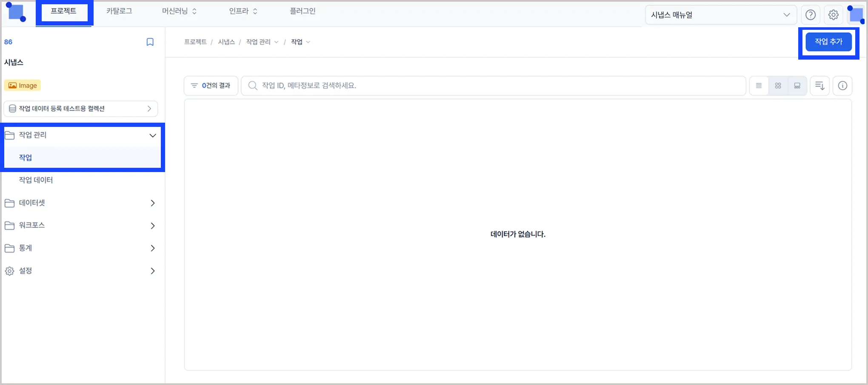Collapse the 작업 관리 section chevron
Screen dimensions: 868x385
[x=153, y=135]
